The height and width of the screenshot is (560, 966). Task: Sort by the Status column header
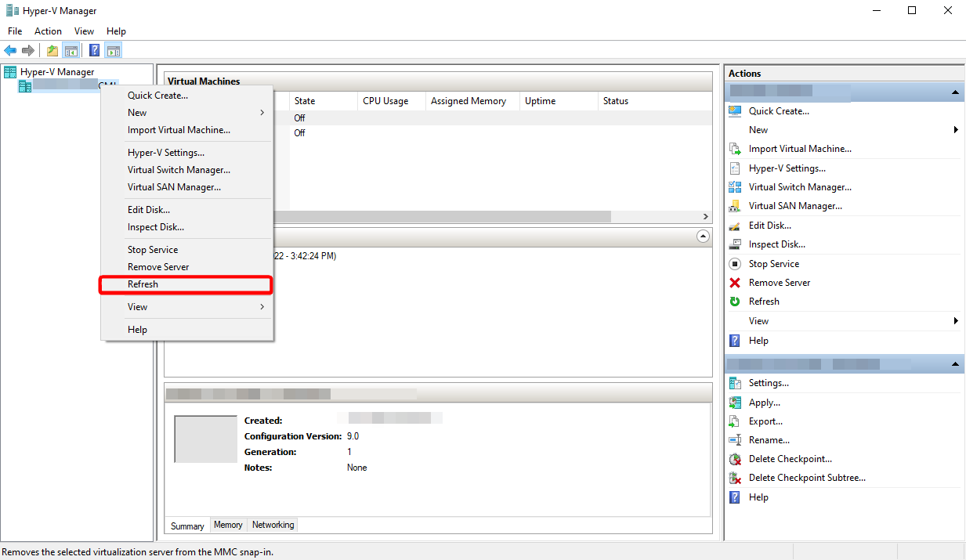[x=655, y=101]
